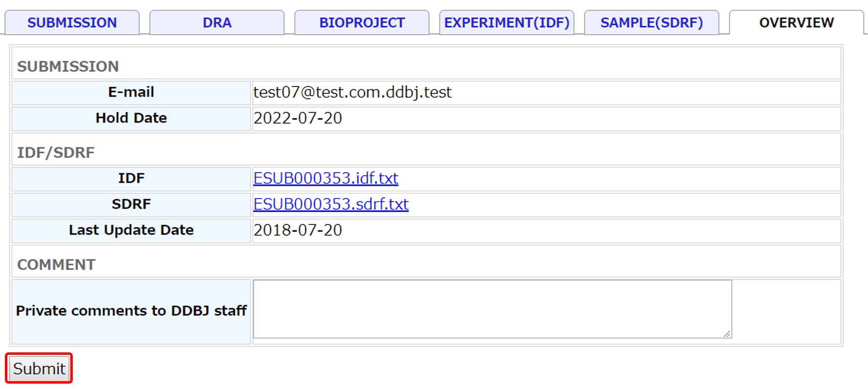
Task: Select the EXPERIMENT(IDF) tab
Action: (506, 23)
